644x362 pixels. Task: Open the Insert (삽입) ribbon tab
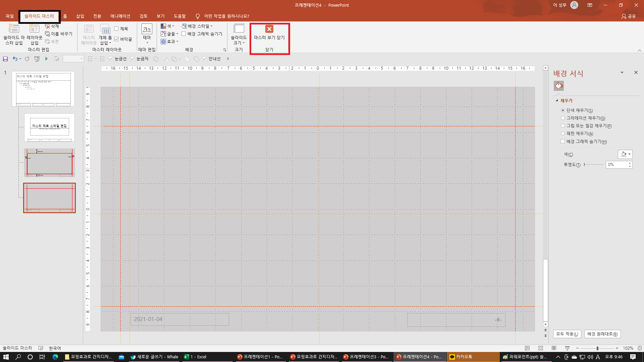(80, 16)
